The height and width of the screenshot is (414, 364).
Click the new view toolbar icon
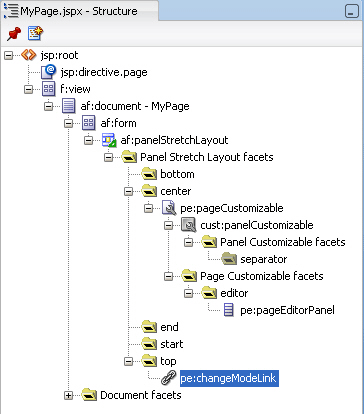coord(35,33)
